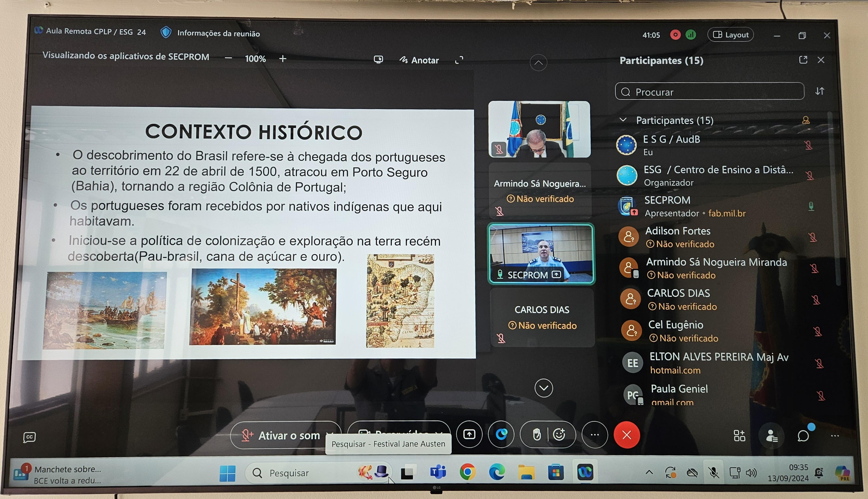
Task: Pop out the Participantes panel
Action: (803, 60)
